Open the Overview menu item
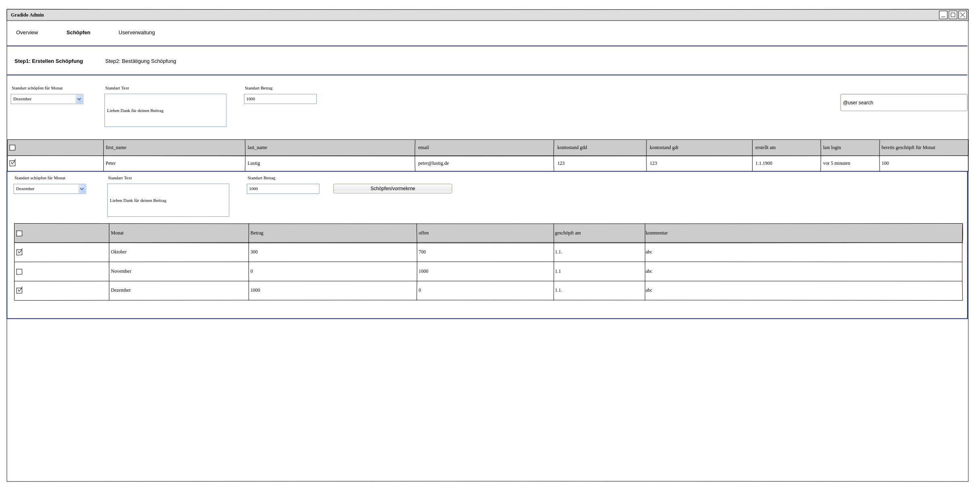This screenshot has width=980, height=496. (27, 33)
